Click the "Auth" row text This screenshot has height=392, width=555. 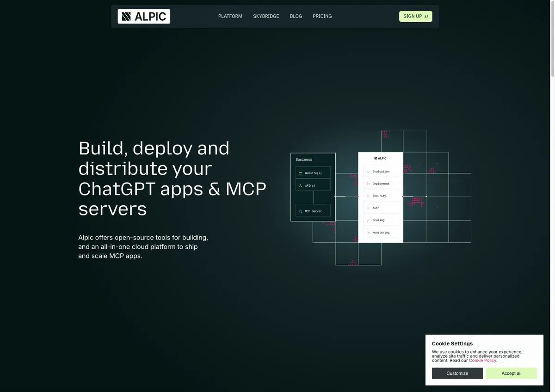(x=376, y=208)
